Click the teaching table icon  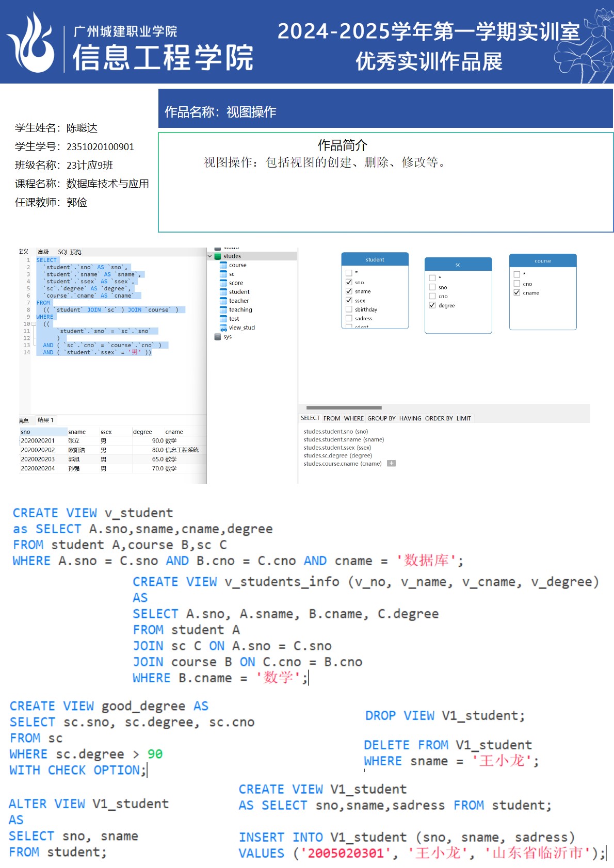tap(223, 310)
